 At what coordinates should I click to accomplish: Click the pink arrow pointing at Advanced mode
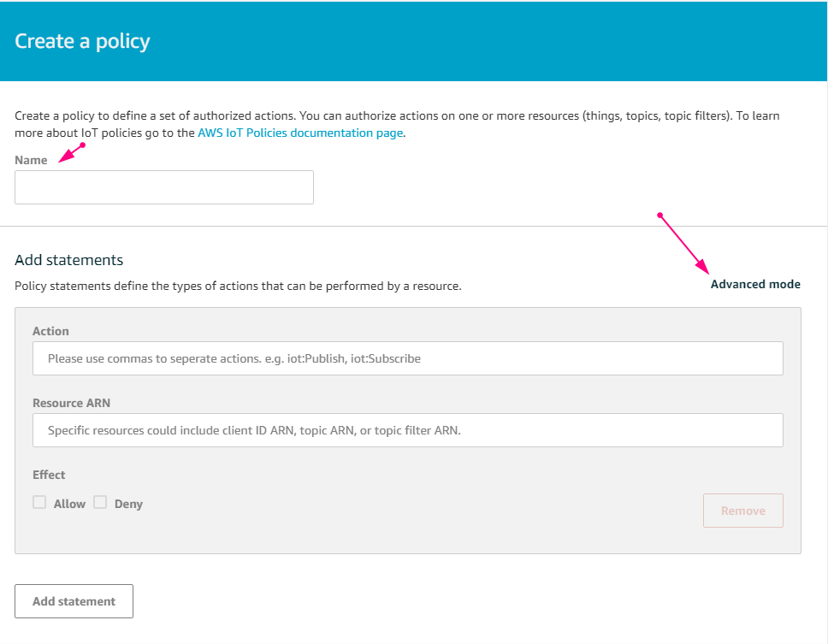683,243
